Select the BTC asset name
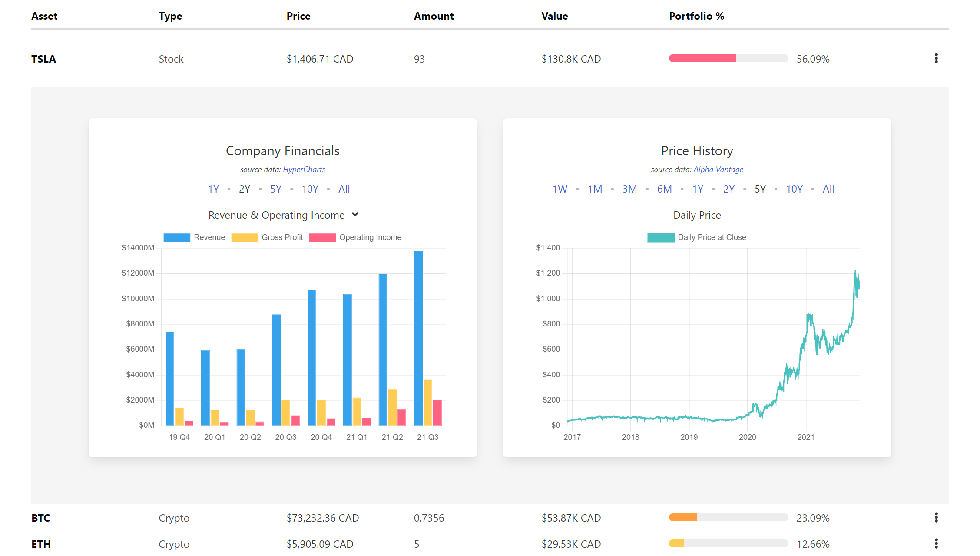The height and width of the screenshot is (556, 980). tap(41, 518)
